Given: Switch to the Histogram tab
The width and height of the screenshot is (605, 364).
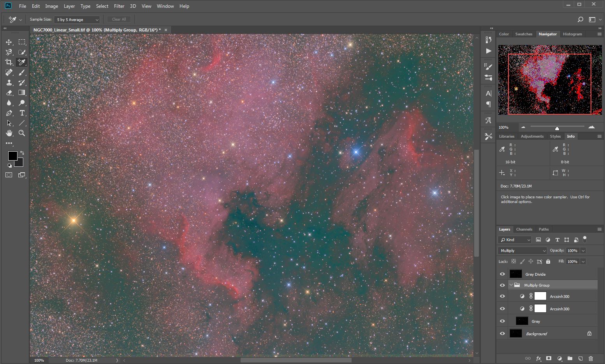Looking at the screenshot, I should (572, 34).
